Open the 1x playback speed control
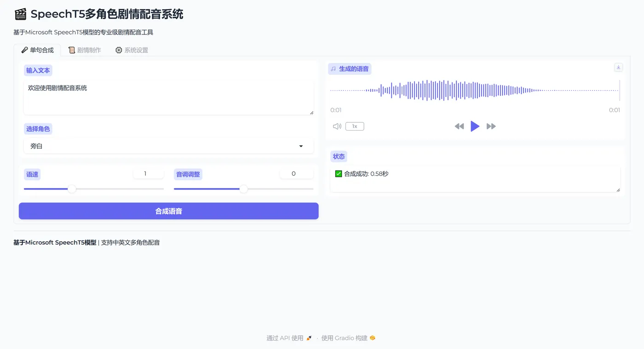Screen dimensions: 644x349 point(355,126)
